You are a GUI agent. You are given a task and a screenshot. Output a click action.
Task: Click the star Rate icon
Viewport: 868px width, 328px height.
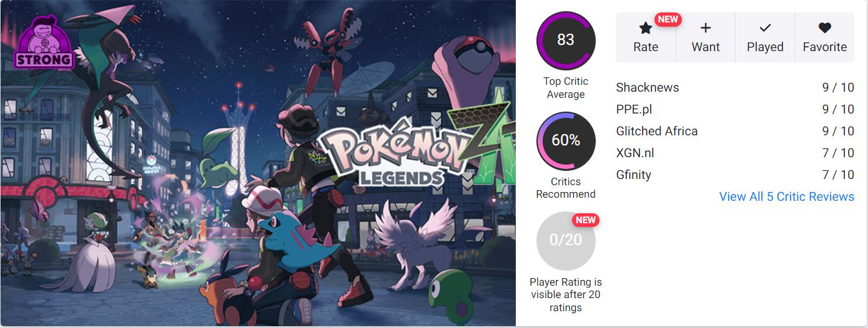[646, 29]
